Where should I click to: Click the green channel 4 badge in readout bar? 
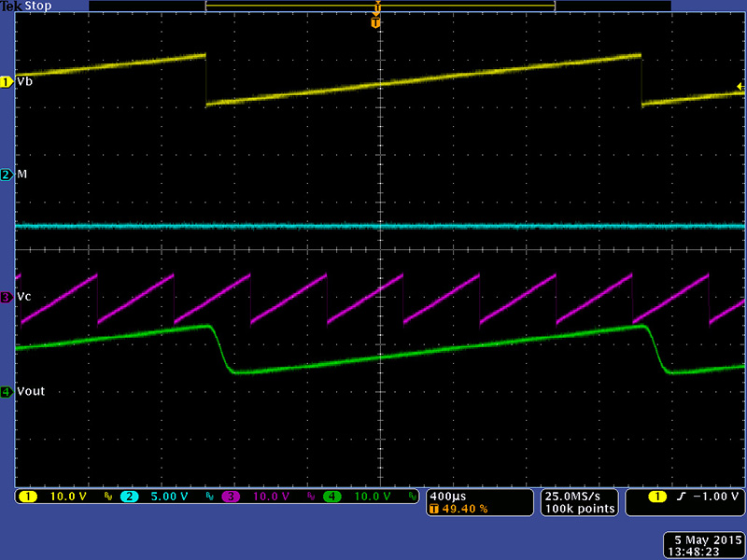click(x=332, y=497)
